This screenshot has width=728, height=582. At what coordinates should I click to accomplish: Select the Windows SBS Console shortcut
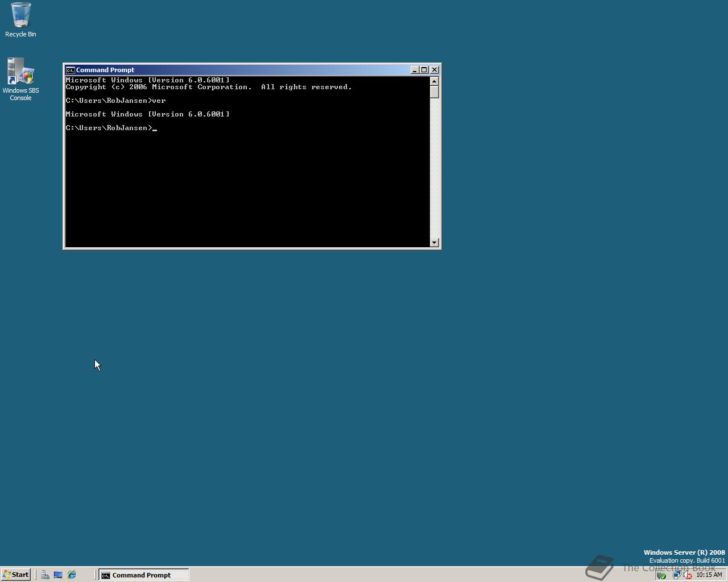20,79
